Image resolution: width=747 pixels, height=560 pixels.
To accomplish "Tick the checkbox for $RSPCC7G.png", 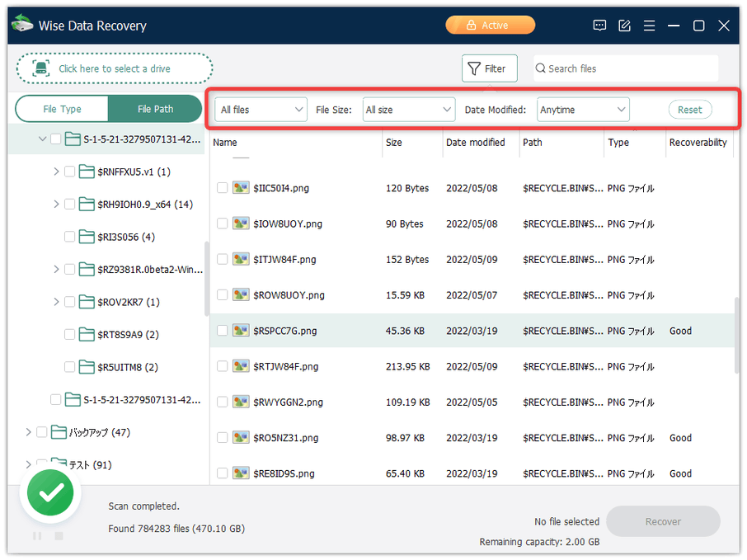I will [x=222, y=330].
